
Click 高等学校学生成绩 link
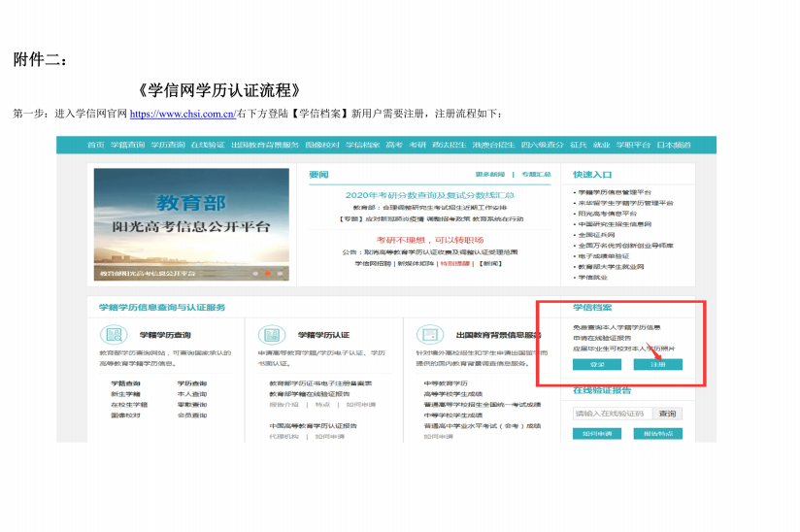(453, 394)
